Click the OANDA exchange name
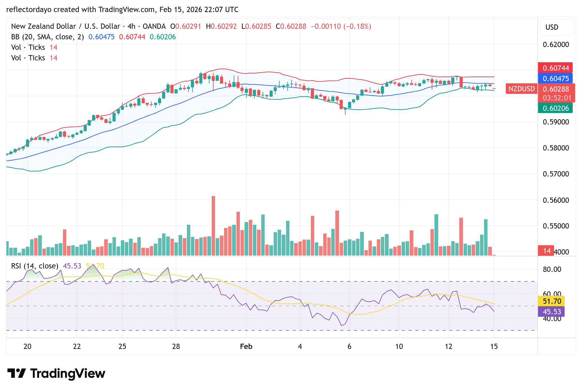 [x=154, y=26]
